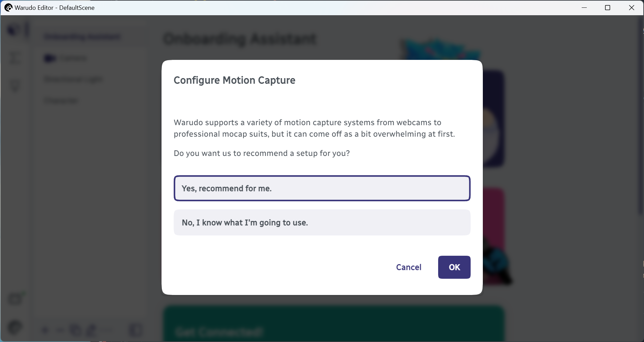Choose "No, I know what I'm going to use."
This screenshot has height=342, width=644.
coord(322,223)
